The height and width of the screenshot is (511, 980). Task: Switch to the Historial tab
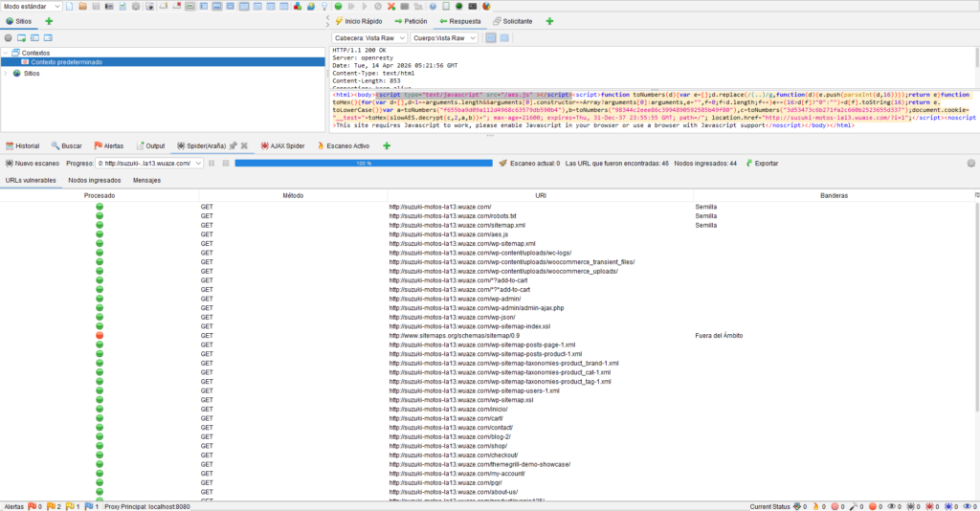[x=22, y=145]
